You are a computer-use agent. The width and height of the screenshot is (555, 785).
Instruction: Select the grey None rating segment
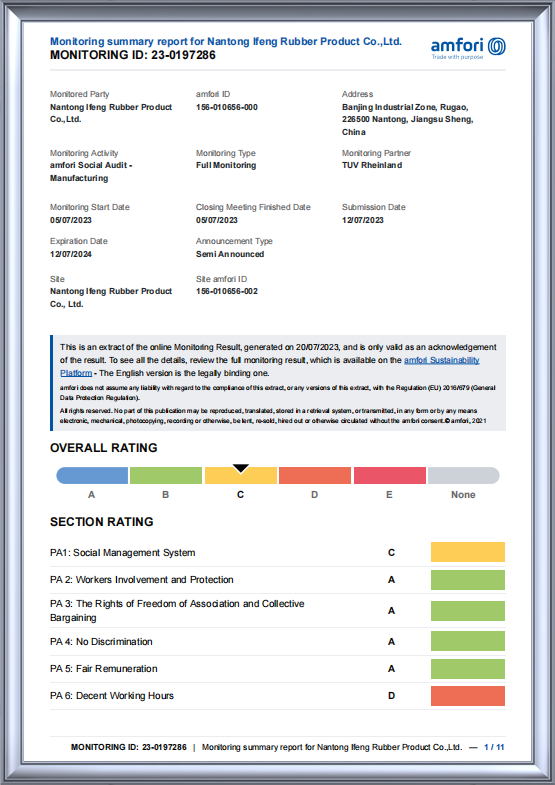463,475
